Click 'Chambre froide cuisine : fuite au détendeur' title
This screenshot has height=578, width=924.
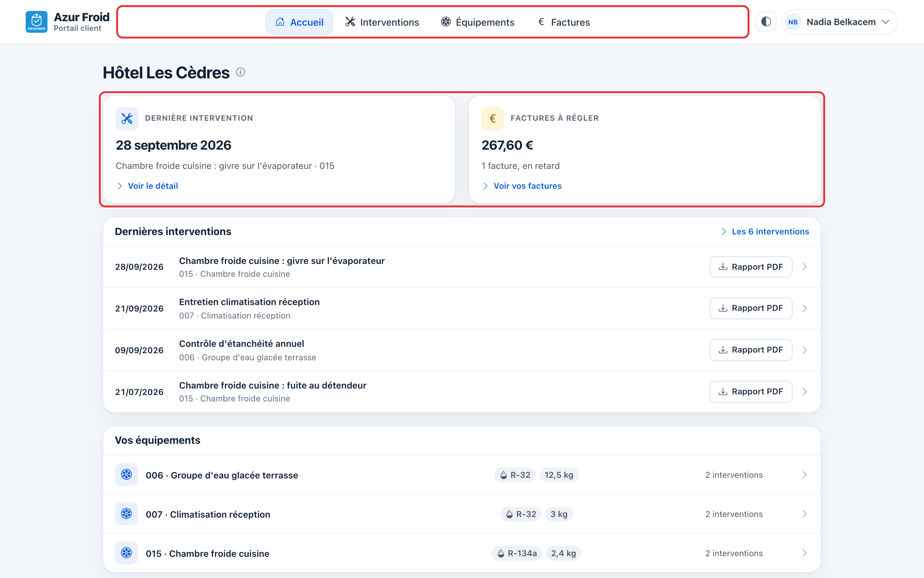[x=273, y=385]
